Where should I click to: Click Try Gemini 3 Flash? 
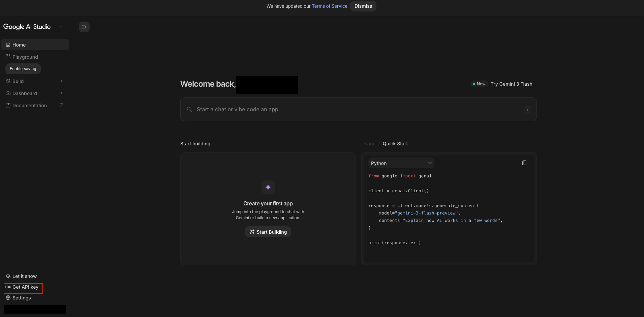511,84
